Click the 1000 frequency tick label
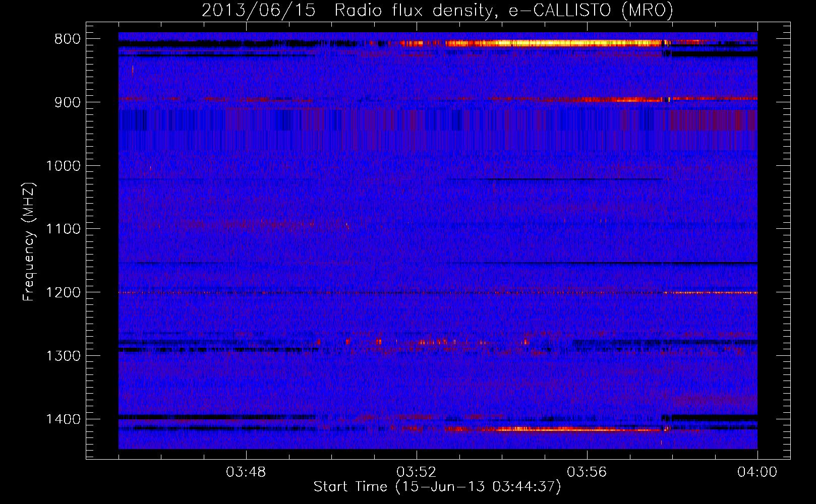The height and width of the screenshot is (504, 816). 63,166
